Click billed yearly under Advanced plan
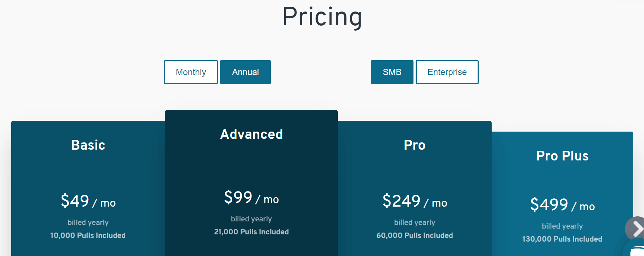The width and height of the screenshot is (644, 256). click(x=251, y=219)
